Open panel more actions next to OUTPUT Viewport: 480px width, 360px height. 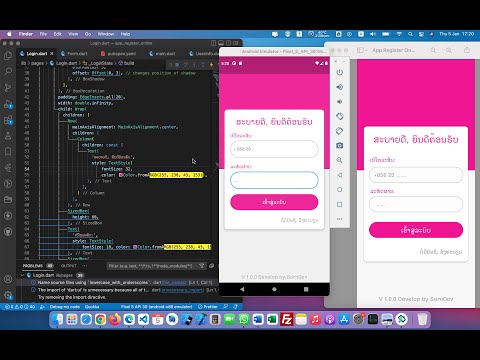[x=85, y=266]
